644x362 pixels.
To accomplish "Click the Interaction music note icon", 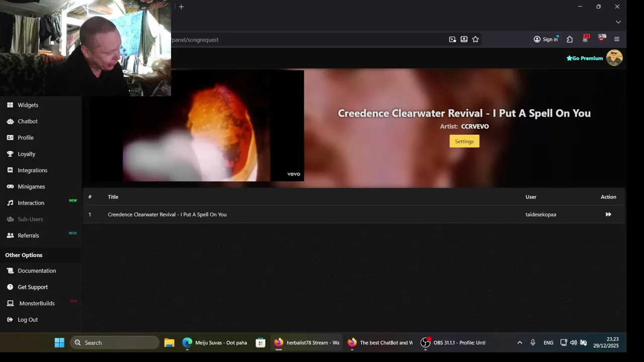I will click(10, 203).
